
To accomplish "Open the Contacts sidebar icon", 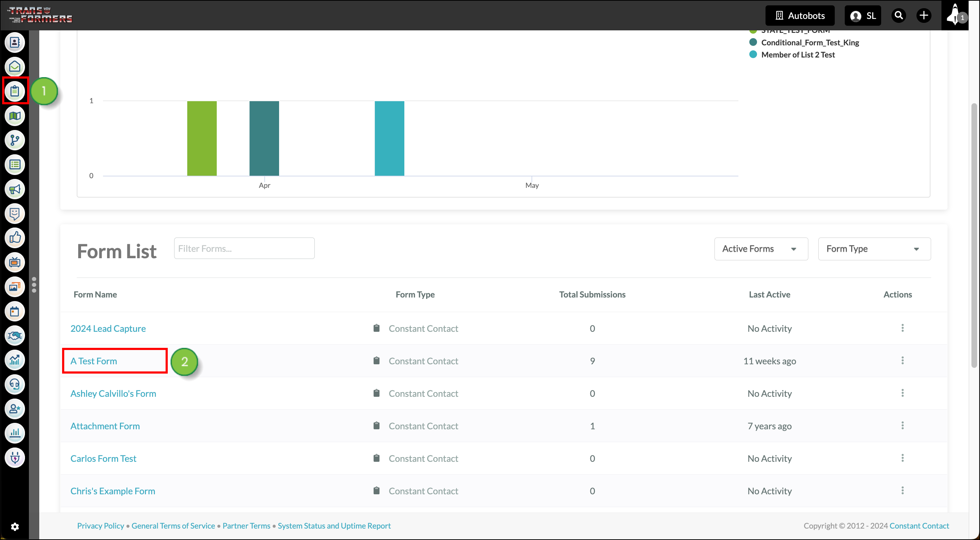I will [x=15, y=42].
